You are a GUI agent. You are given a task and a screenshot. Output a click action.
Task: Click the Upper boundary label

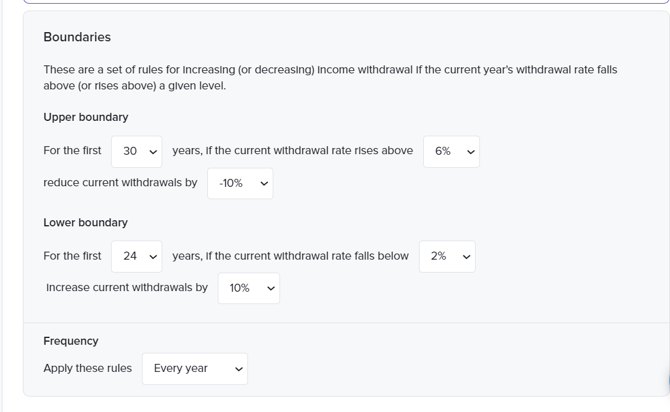[x=86, y=117]
